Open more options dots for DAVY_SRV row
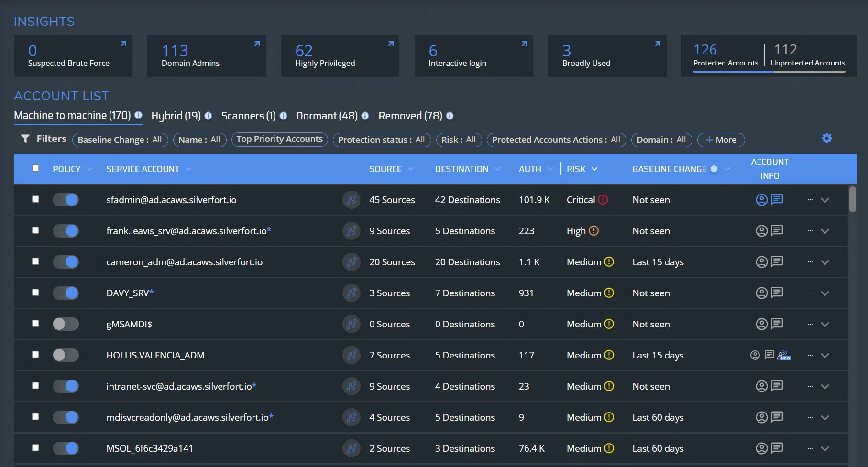This screenshot has width=868, height=467. point(810,293)
